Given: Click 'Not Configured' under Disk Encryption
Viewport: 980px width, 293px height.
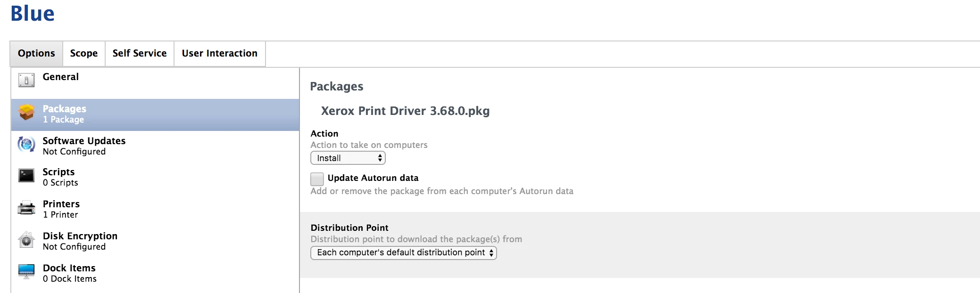Looking at the screenshot, I should (x=74, y=247).
